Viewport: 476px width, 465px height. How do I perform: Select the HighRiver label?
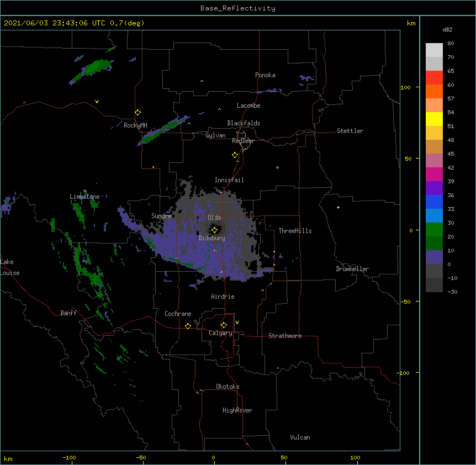(x=237, y=410)
